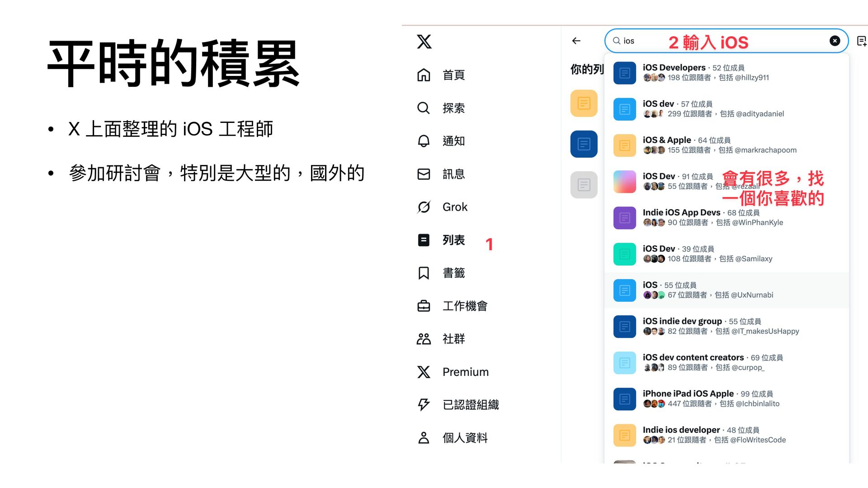Click the dark blue list thumbnail under 你的列

point(584,144)
